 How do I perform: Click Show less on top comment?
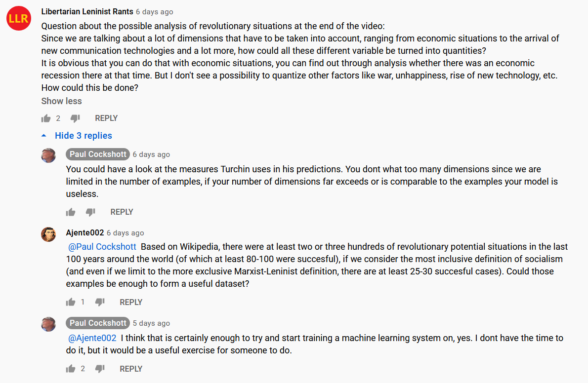pyautogui.click(x=61, y=101)
